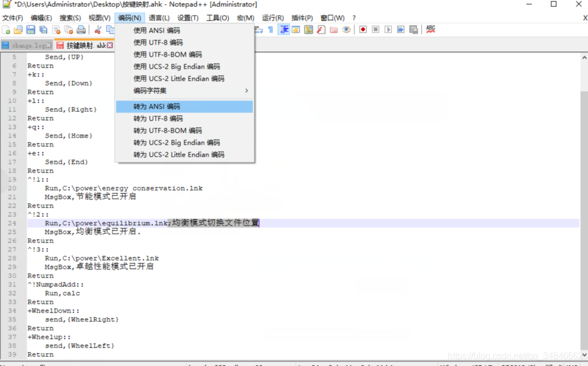Select 使用 UCS-2 Big Endian 编码
This screenshot has width=588, height=366.
[x=185, y=67]
